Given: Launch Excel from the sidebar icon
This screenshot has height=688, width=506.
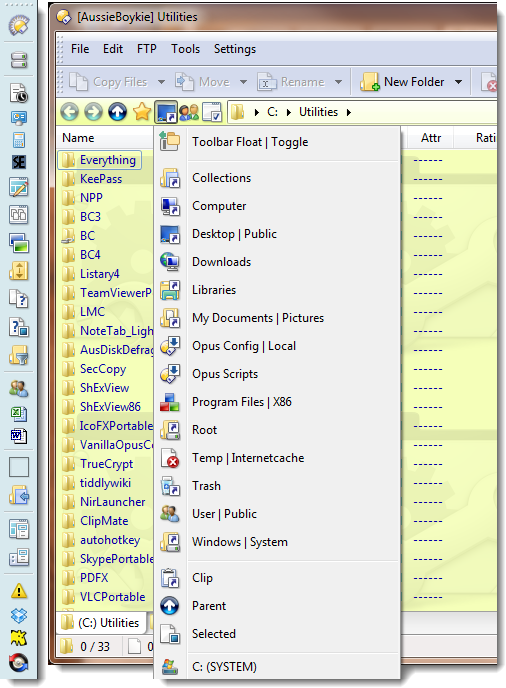Looking at the screenshot, I should [x=19, y=413].
